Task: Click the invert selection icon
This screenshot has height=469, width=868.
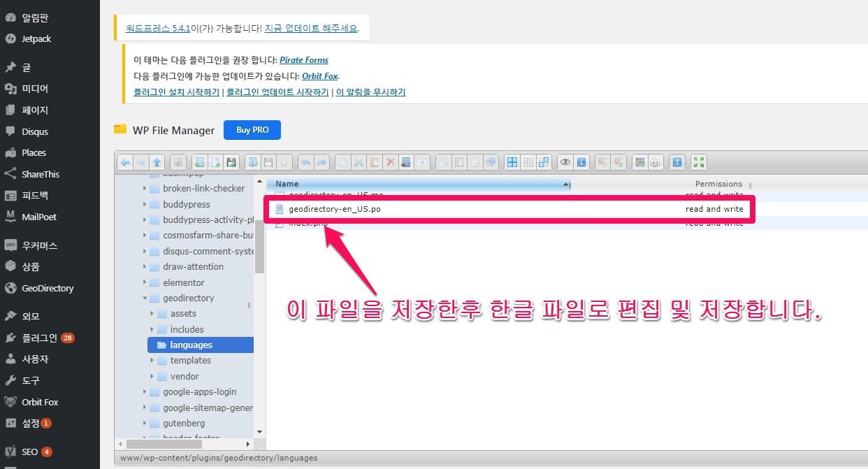Action: point(544,162)
